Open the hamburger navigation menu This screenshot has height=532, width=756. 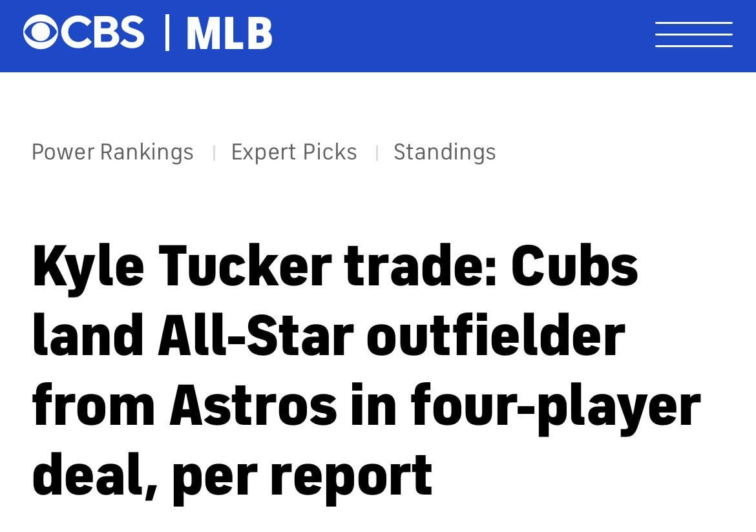(x=693, y=34)
